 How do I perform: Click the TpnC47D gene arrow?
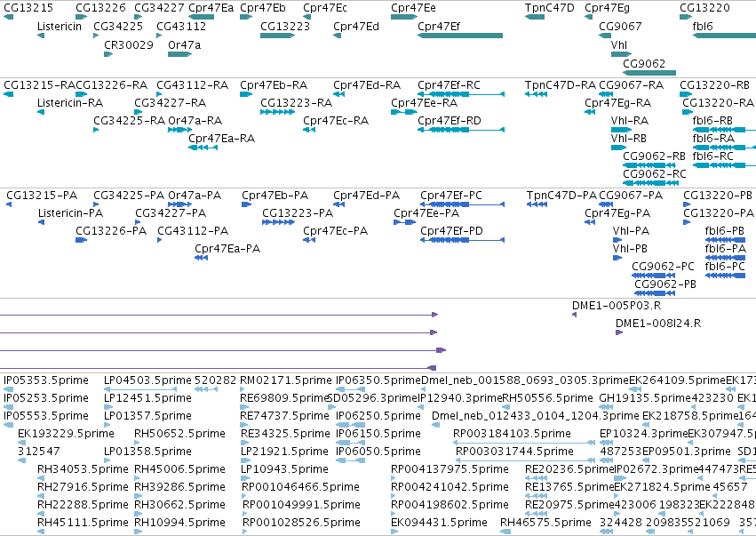pyautogui.click(x=535, y=17)
